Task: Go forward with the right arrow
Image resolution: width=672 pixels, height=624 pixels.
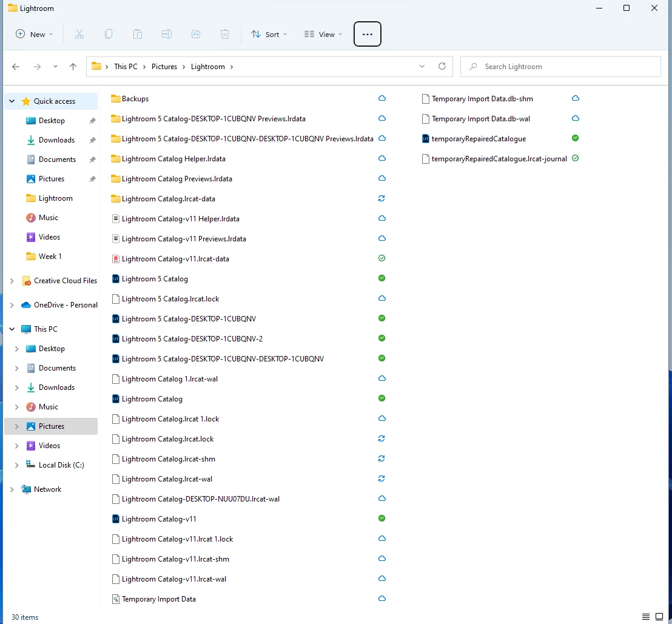Action: click(x=37, y=67)
